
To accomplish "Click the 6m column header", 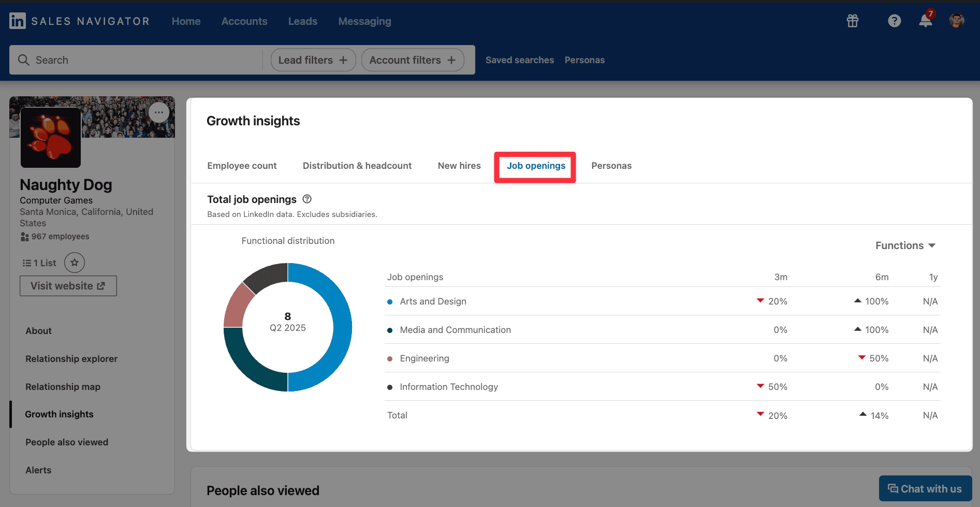I will click(x=882, y=277).
